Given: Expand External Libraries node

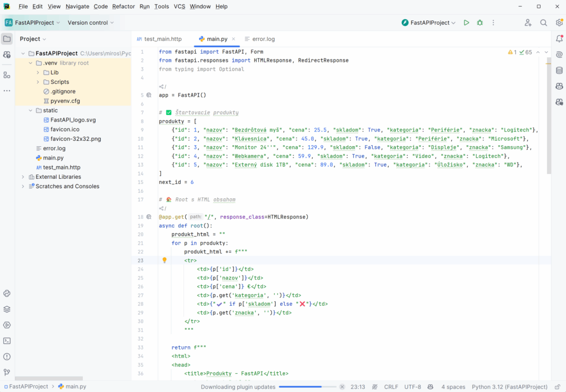Looking at the screenshot, I should pyautogui.click(x=23, y=177).
